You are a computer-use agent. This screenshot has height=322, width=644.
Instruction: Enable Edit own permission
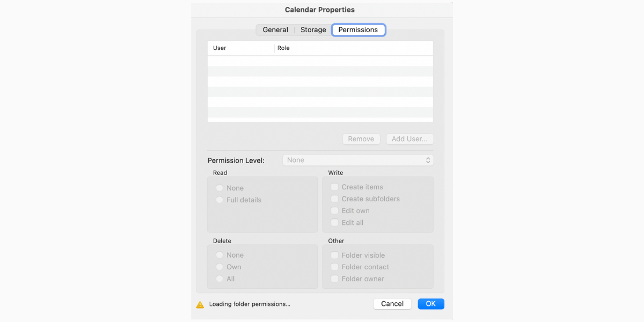pyautogui.click(x=334, y=210)
